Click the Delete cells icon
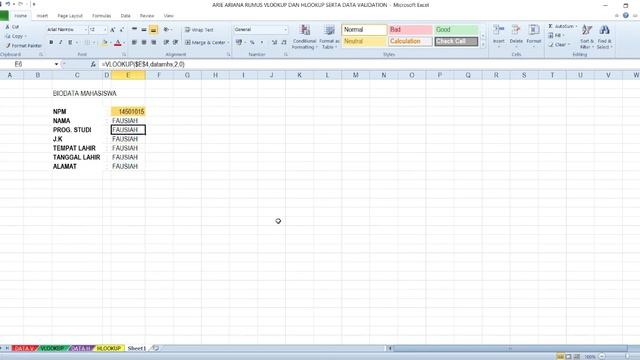 coord(516,30)
